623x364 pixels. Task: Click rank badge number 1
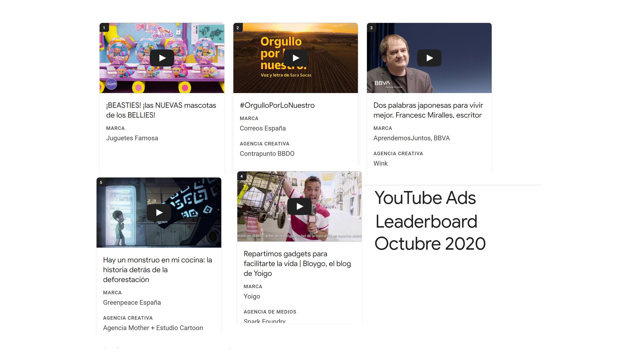104,28
